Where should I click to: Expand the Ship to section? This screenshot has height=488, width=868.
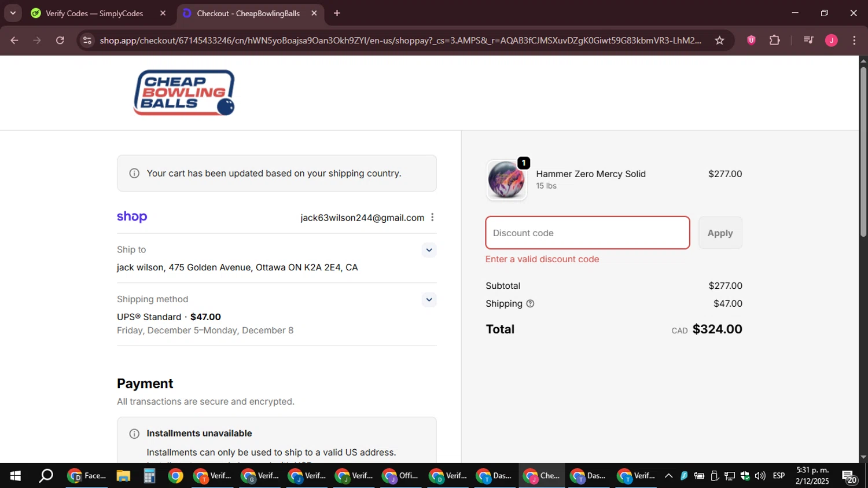pos(429,250)
